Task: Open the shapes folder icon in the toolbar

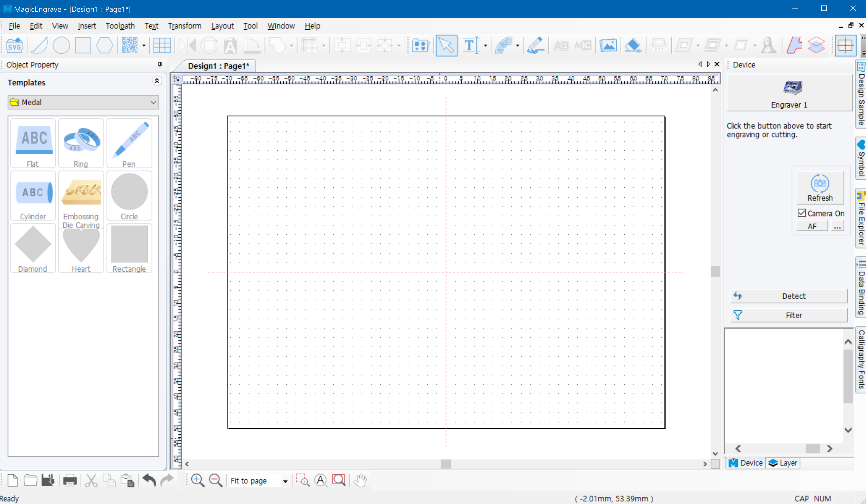Action: click(x=420, y=45)
